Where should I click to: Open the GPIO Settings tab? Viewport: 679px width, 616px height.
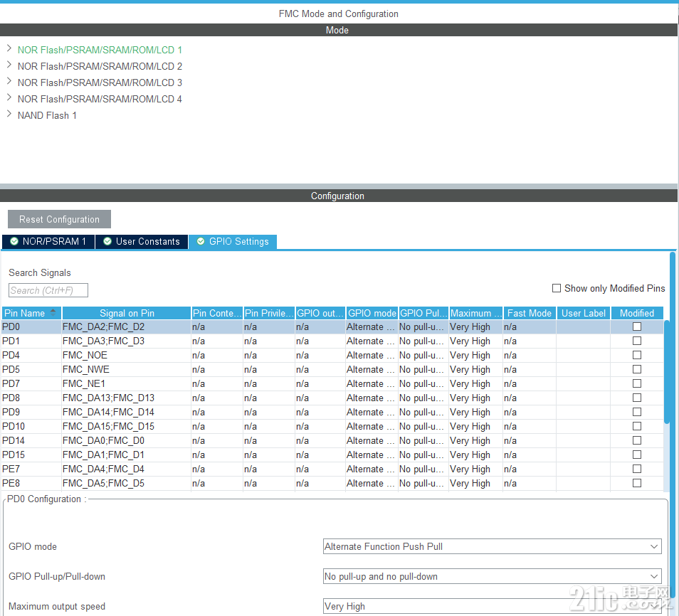pyautogui.click(x=233, y=242)
